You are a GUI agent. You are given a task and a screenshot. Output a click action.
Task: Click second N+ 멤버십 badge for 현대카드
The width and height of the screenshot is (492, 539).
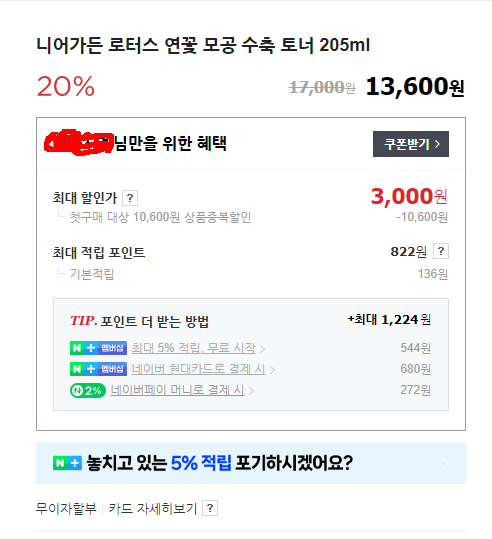[x=98, y=369]
